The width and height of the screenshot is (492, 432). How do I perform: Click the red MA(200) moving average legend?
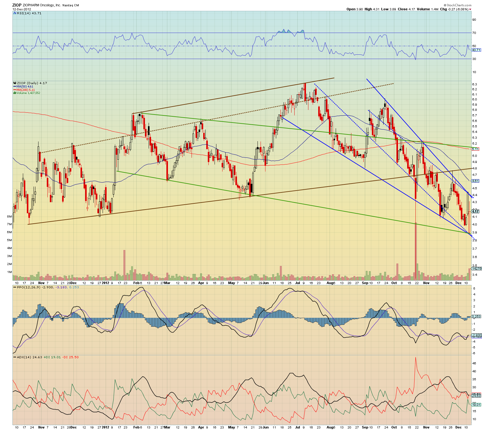(24, 90)
